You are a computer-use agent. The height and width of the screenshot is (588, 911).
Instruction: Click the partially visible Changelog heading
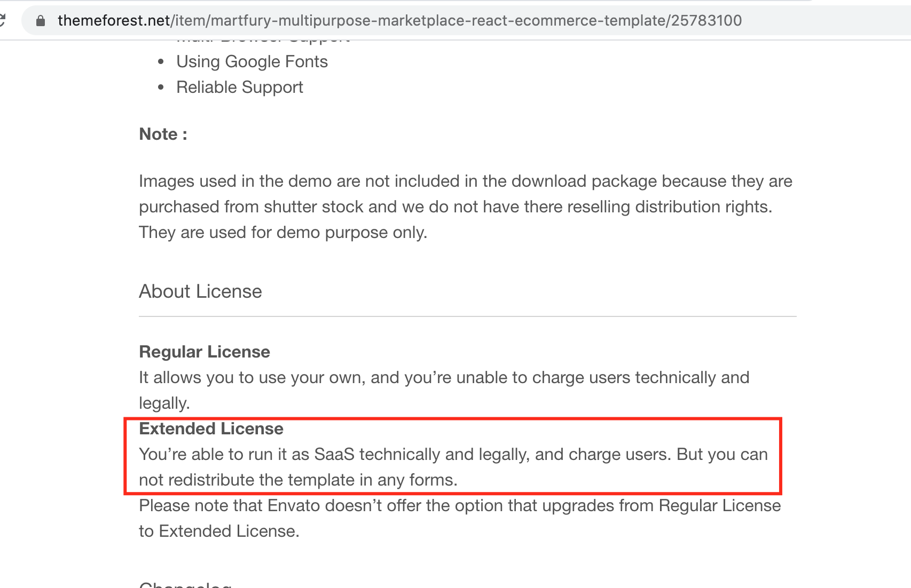(185, 584)
